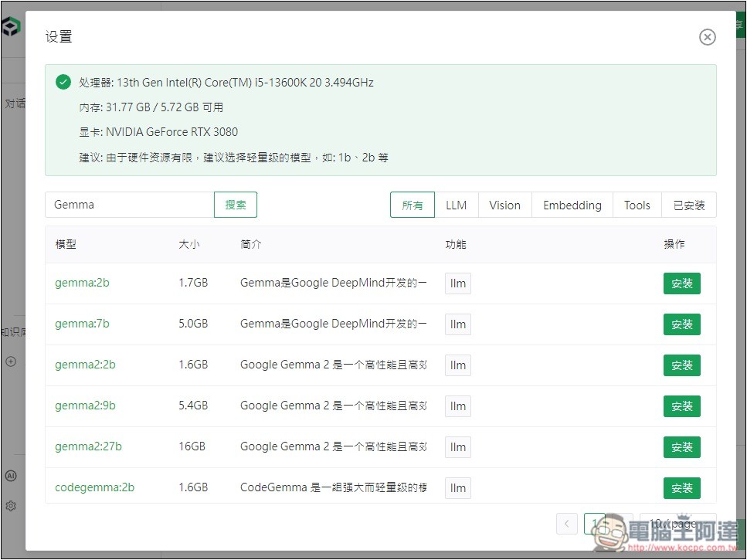
Task: Install the gemma2:27b model
Action: 682,447
